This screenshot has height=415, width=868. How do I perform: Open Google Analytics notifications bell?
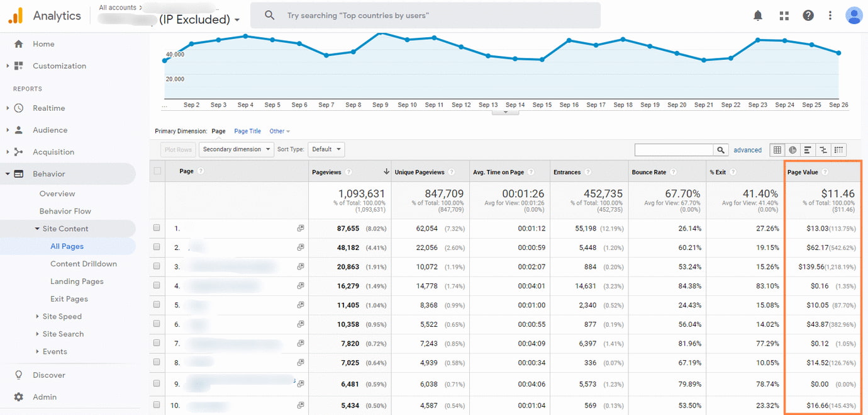758,15
